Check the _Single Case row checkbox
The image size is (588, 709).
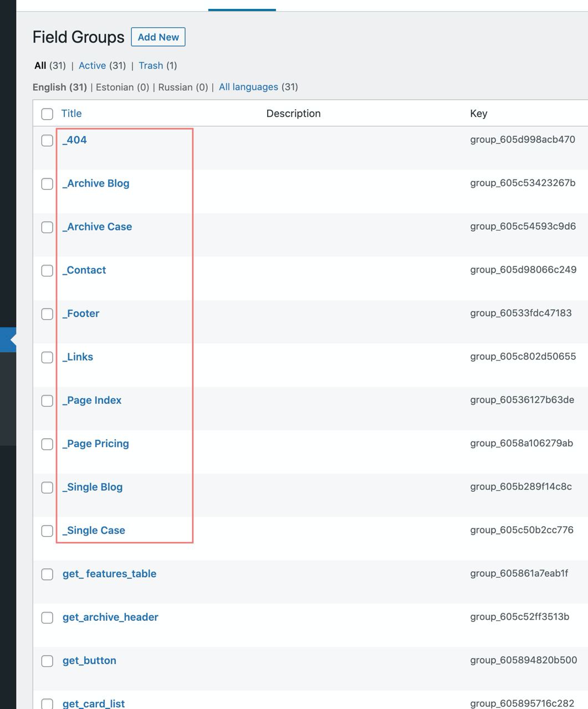pos(47,531)
